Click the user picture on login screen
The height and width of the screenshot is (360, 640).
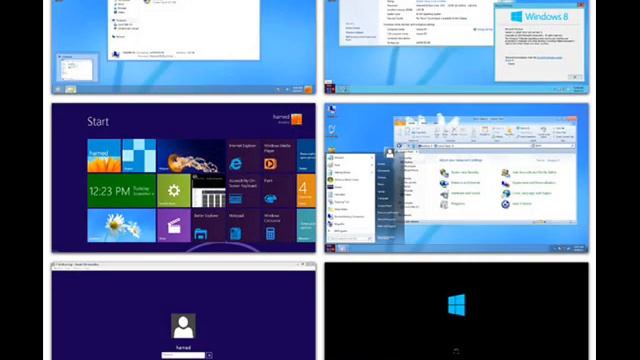pos(183,326)
